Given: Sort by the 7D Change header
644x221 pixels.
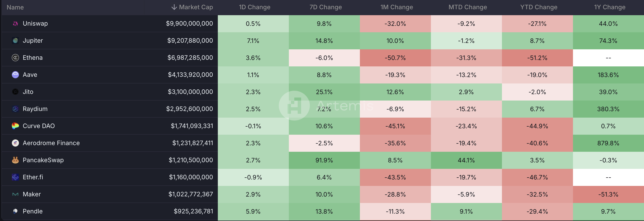Looking at the screenshot, I should 326,7.
